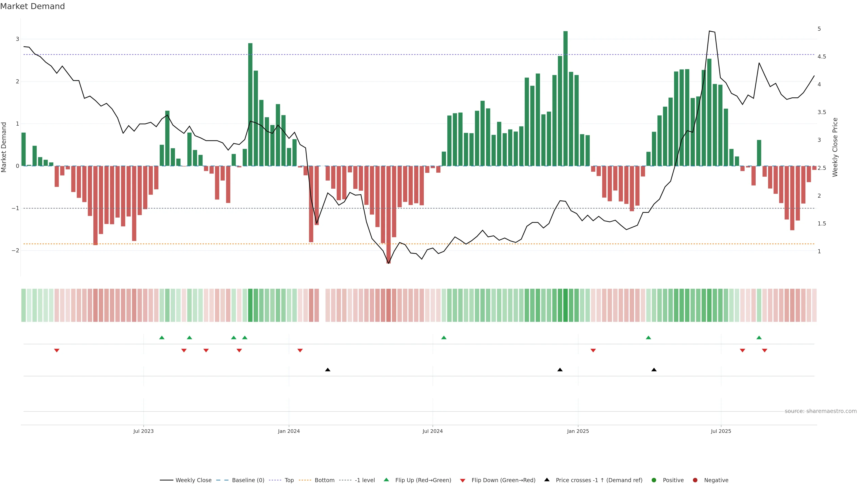Click the dark red Negative legend dot
Screen dimensions: 868x488
coord(695,480)
